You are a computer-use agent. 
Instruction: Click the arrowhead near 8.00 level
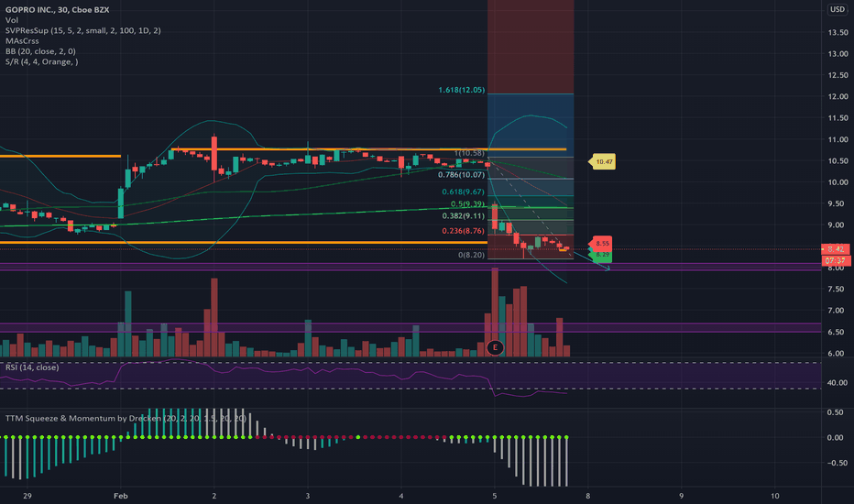click(608, 268)
